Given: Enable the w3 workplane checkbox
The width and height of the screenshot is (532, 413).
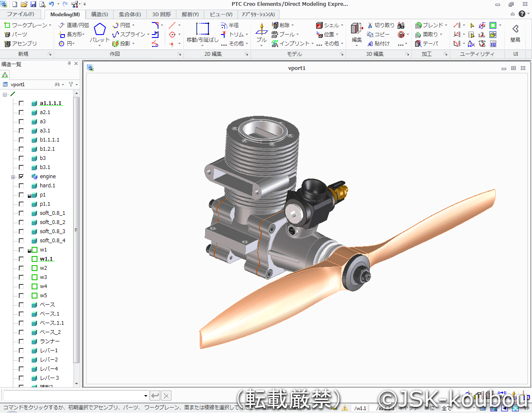Looking at the screenshot, I should point(21,277).
